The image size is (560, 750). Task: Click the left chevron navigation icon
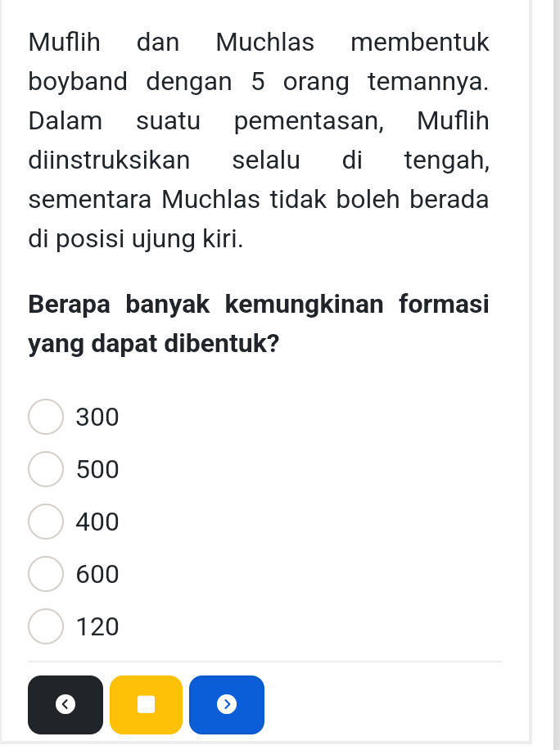pos(65,705)
